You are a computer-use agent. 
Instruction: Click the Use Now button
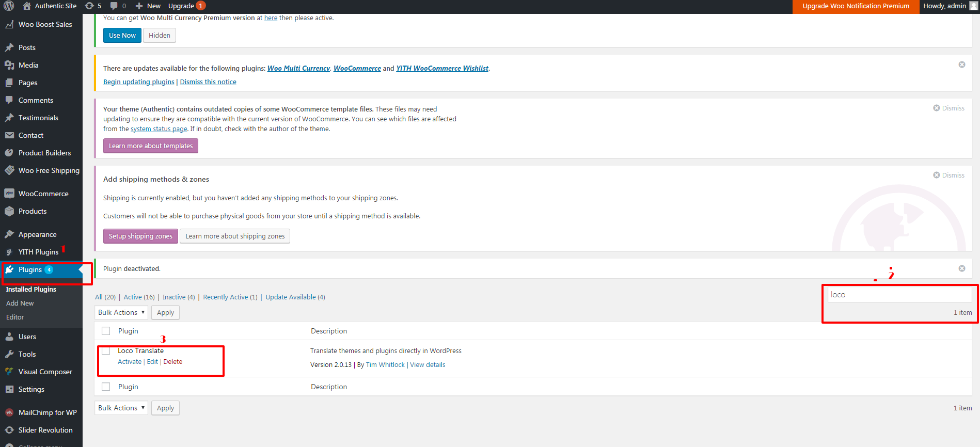(x=122, y=35)
